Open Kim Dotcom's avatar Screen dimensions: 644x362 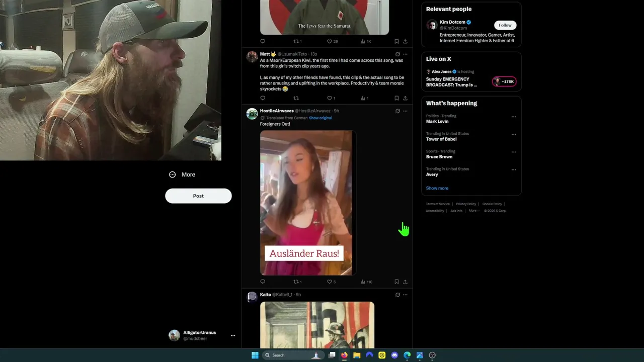(432, 25)
